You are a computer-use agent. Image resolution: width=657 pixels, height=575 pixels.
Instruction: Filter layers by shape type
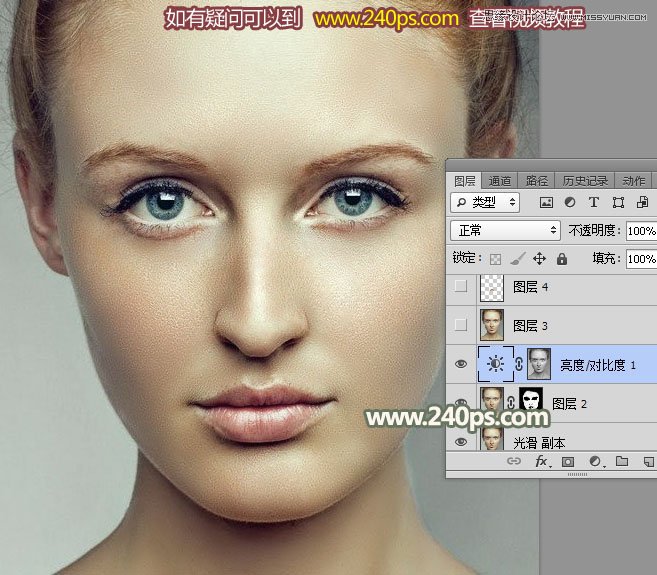click(618, 202)
